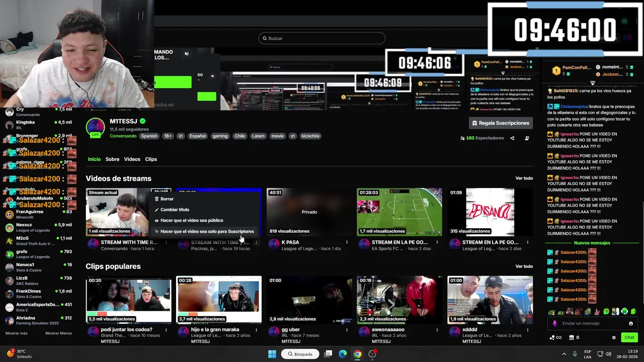Click the viewers icon beside 163 Espectadores
The height and width of the screenshot is (362, 644).
(462, 138)
